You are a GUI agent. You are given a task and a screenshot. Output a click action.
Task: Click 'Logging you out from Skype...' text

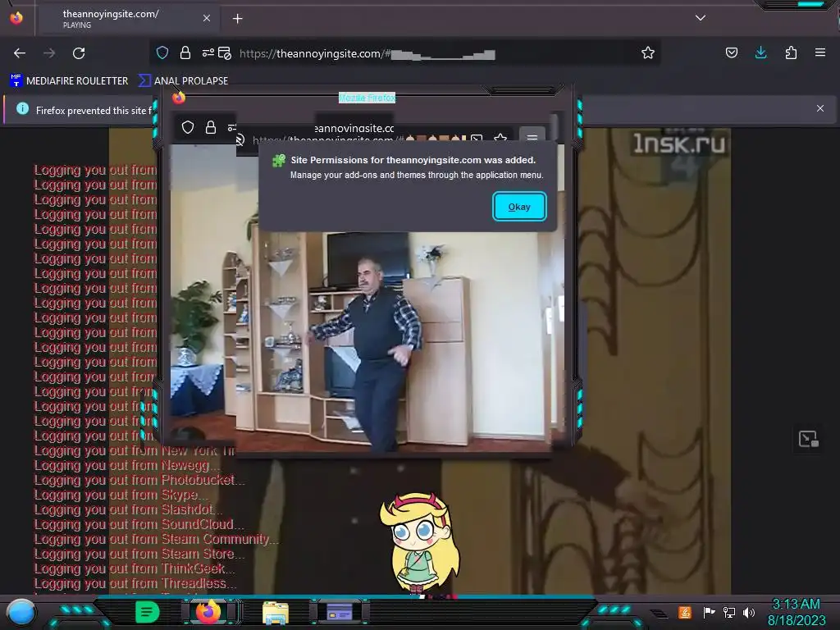[x=121, y=495]
